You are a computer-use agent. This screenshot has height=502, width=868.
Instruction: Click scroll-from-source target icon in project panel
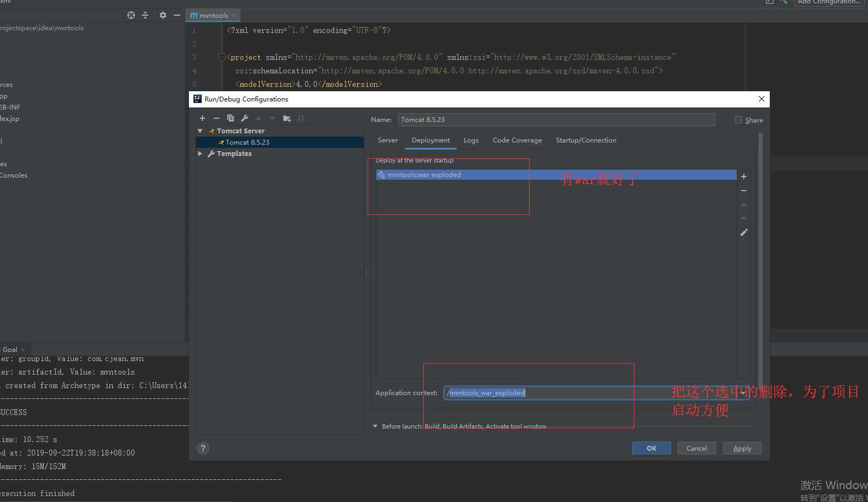131,15
